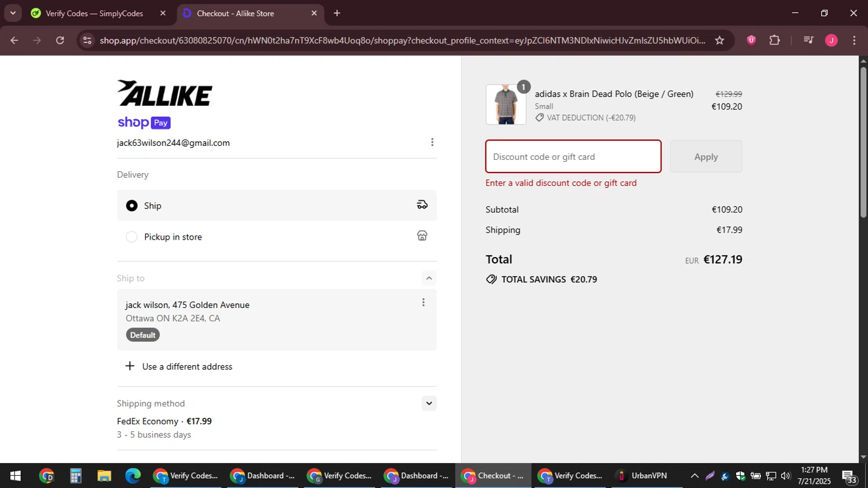Viewport: 868px width, 488px height.
Task: Go back to the previous page
Action: pos(14,40)
